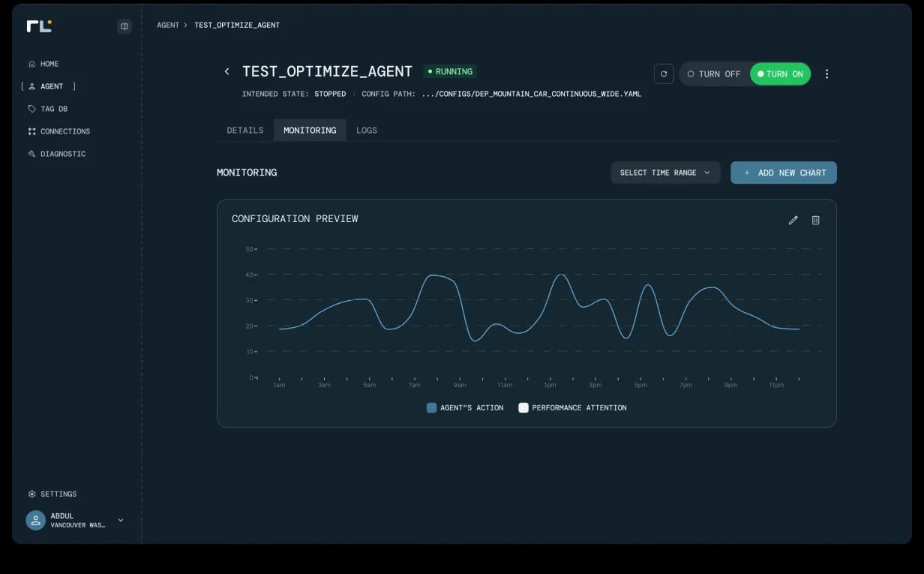924x574 pixels.
Task: Click the RL logo in the sidebar
Action: coord(39,26)
